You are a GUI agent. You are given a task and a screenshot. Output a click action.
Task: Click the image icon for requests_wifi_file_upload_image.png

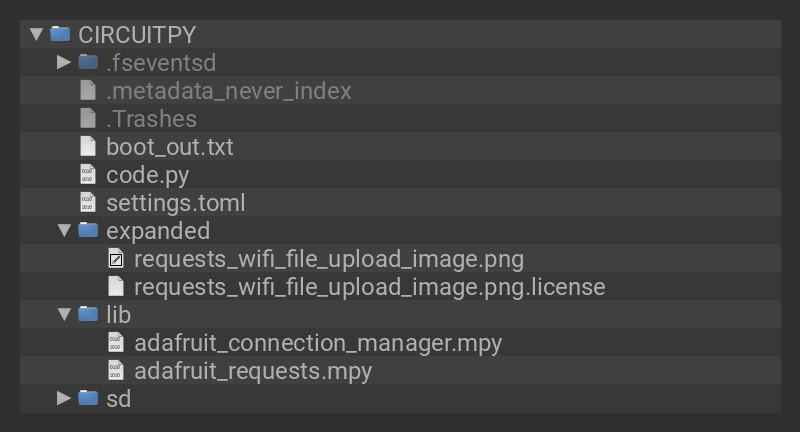click(116, 259)
